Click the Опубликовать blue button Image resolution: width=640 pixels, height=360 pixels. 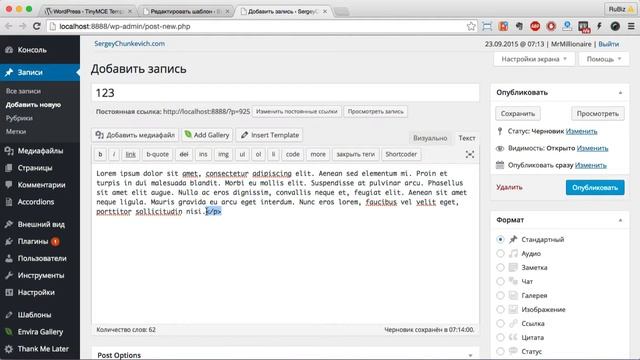[595, 187]
